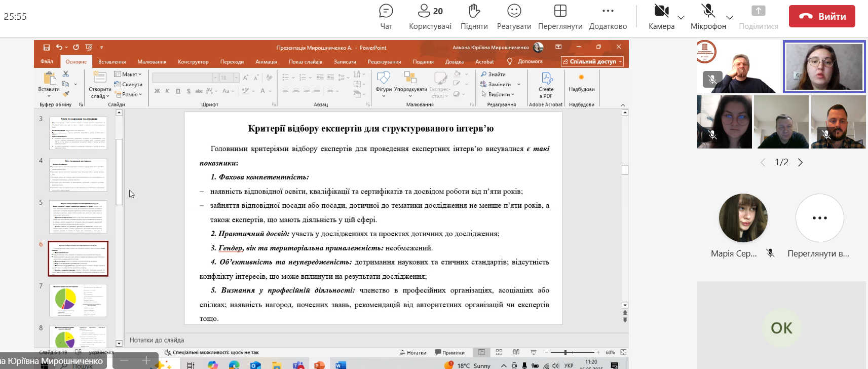Open the Файл menu
Viewport: 868px width, 369px height.
[x=47, y=61]
